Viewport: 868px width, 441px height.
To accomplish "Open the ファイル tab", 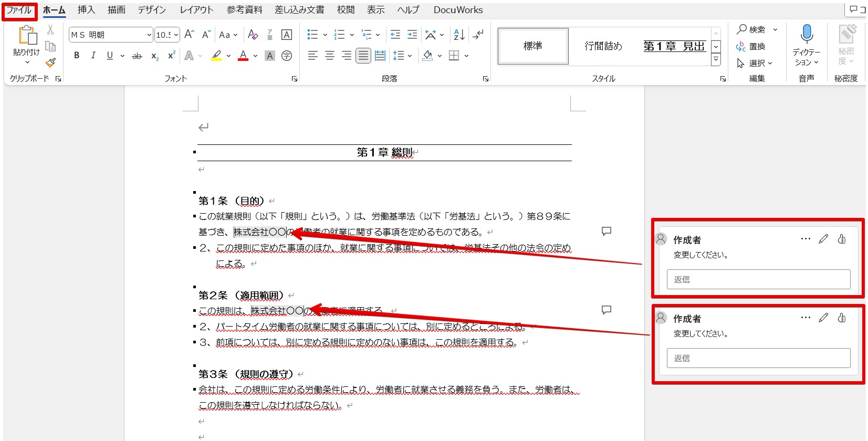I will [19, 10].
